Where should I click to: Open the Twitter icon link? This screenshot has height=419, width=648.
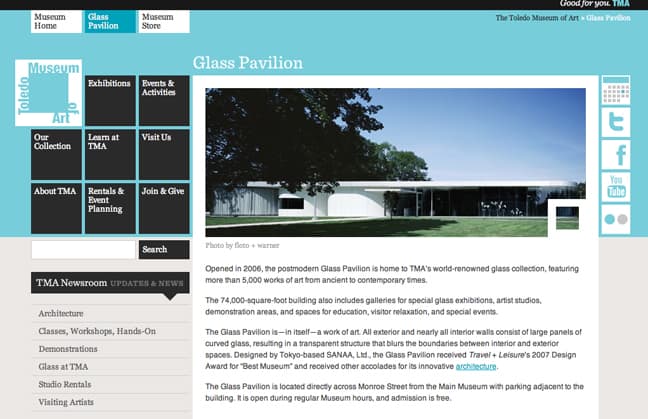click(616, 122)
